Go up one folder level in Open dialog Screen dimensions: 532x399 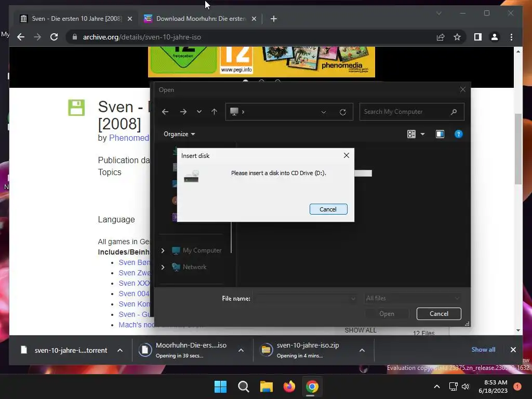214,112
